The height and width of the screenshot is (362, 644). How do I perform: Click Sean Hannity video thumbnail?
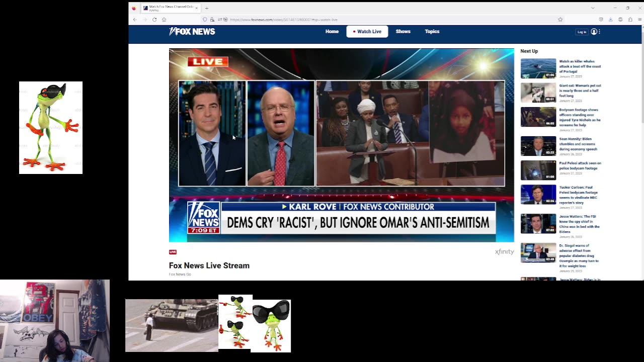538,146
